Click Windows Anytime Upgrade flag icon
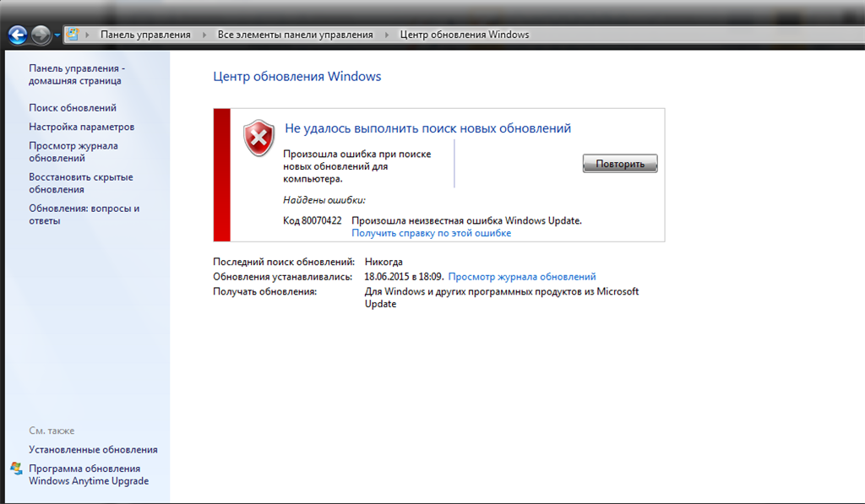865x504 pixels. (17, 469)
